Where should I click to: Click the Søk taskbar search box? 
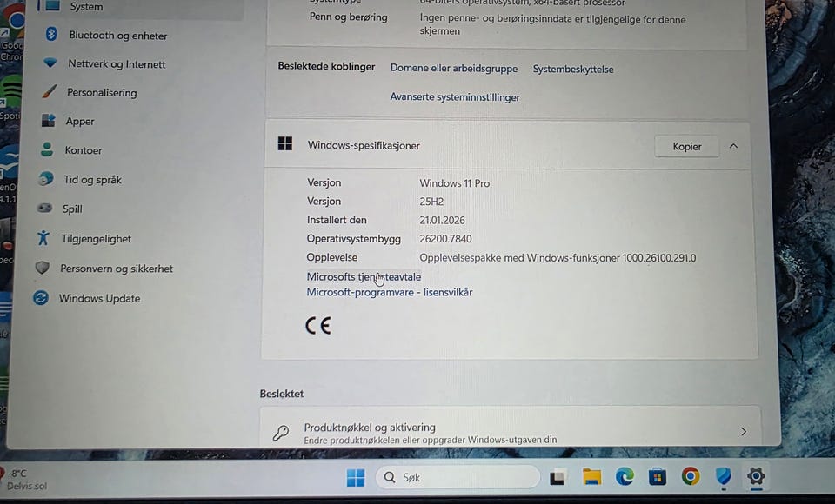pos(458,477)
